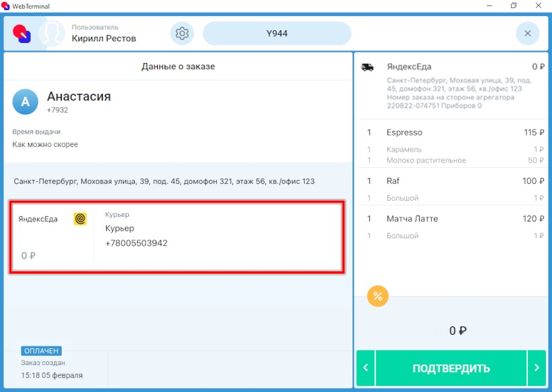Click the Raf price 100 ₽
552x392 pixels.
533,181
